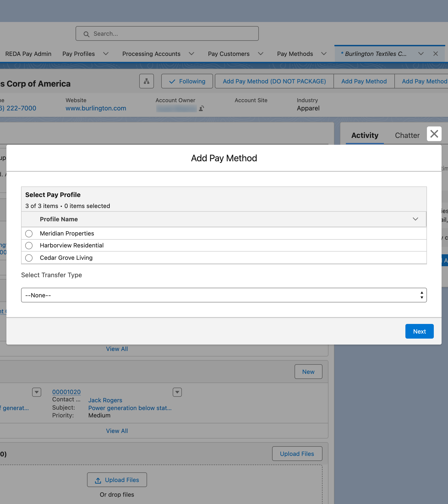Close the Add Pay Method dialog

[x=434, y=134]
